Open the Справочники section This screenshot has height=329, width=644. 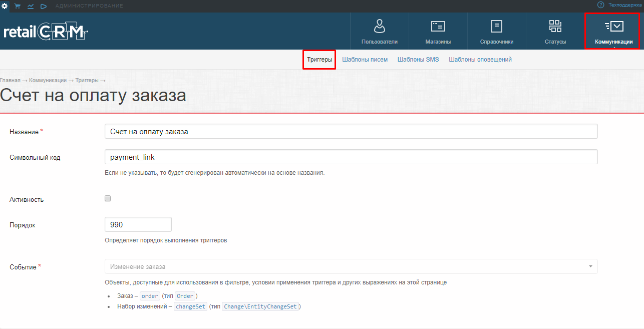tap(497, 31)
